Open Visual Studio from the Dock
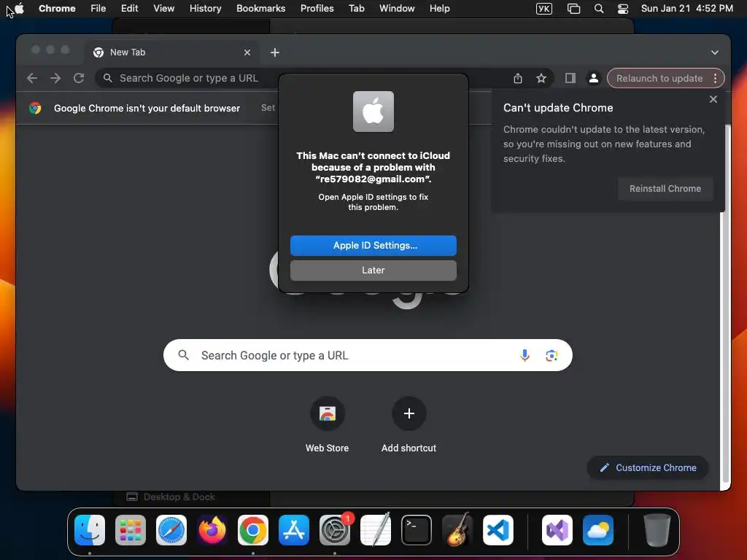Screen dimensions: 747x560 [x=557, y=530]
